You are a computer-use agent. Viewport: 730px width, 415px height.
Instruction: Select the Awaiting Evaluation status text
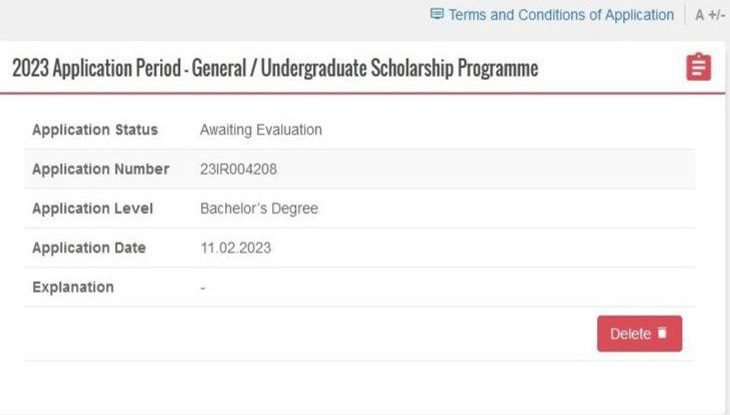coord(261,130)
